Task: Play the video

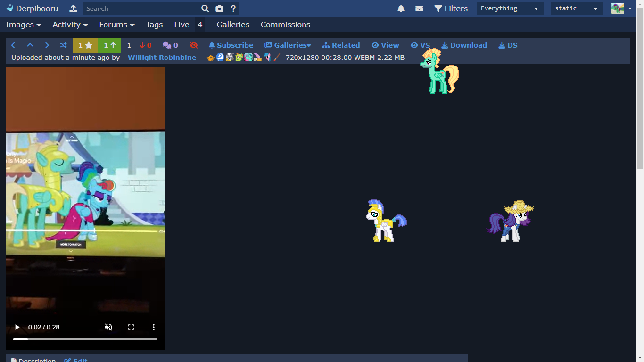Action: pos(17,327)
